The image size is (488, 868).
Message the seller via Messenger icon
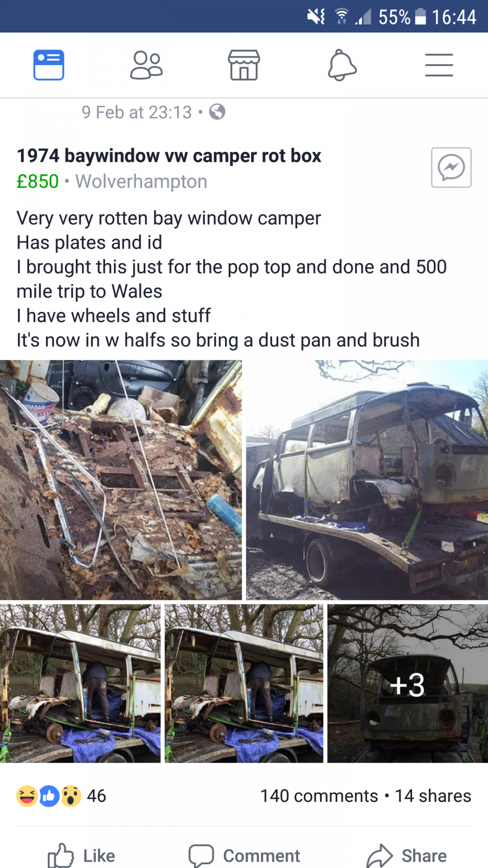coord(451,167)
